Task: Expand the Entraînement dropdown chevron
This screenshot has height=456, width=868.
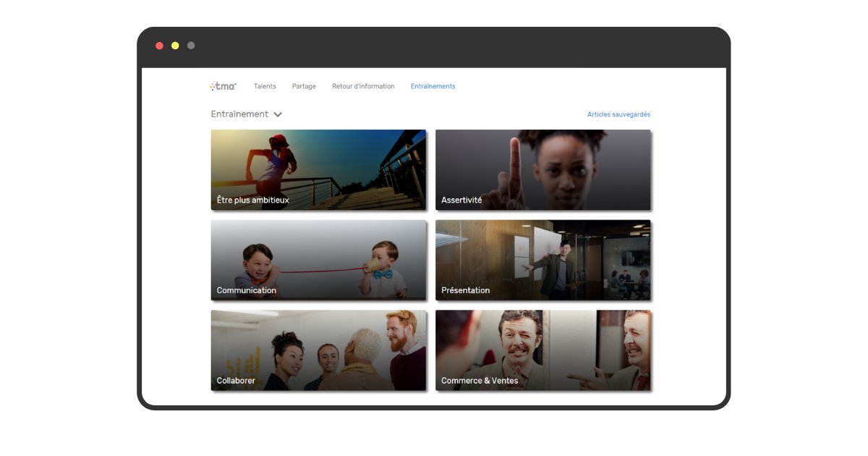Action: point(278,114)
